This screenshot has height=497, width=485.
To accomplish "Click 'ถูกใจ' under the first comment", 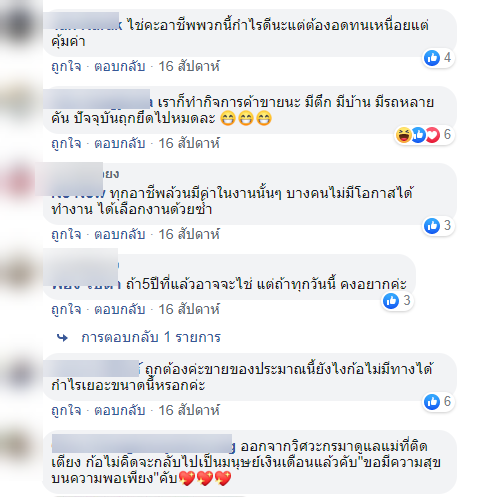I will coord(66,66).
